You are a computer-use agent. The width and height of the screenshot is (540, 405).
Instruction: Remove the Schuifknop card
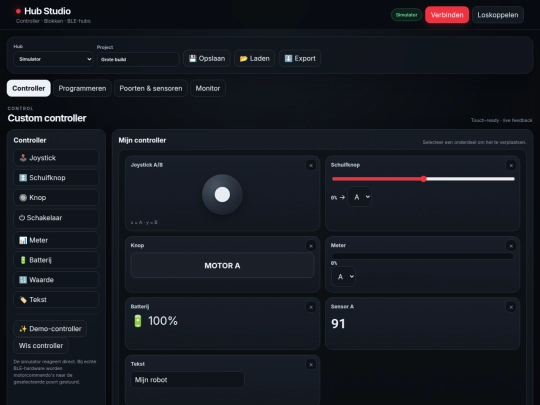tap(511, 166)
